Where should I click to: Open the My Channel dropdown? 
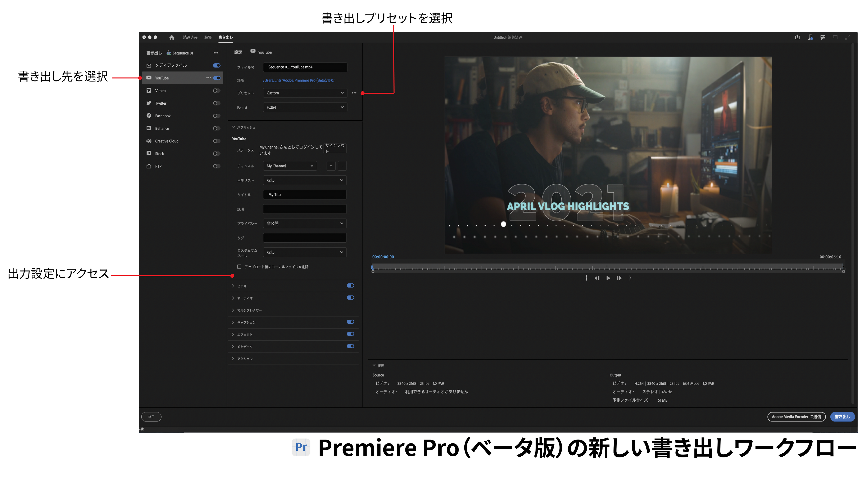pyautogui.click(x=290, y=166)
